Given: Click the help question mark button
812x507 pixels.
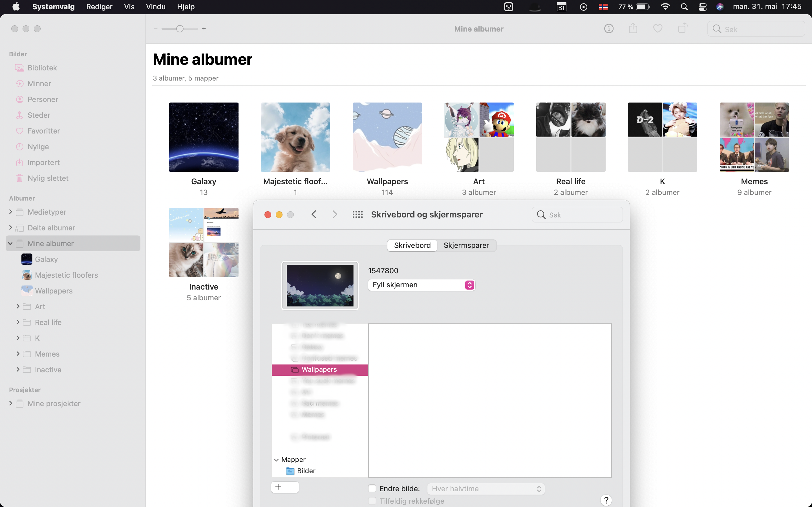Looking at the screenshot, I should pos(606,500).
